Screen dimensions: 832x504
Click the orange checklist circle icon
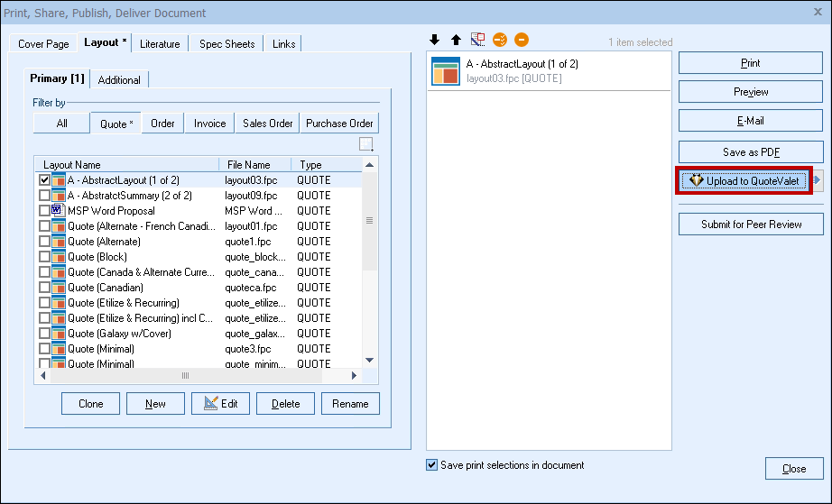tap(500, 40)
